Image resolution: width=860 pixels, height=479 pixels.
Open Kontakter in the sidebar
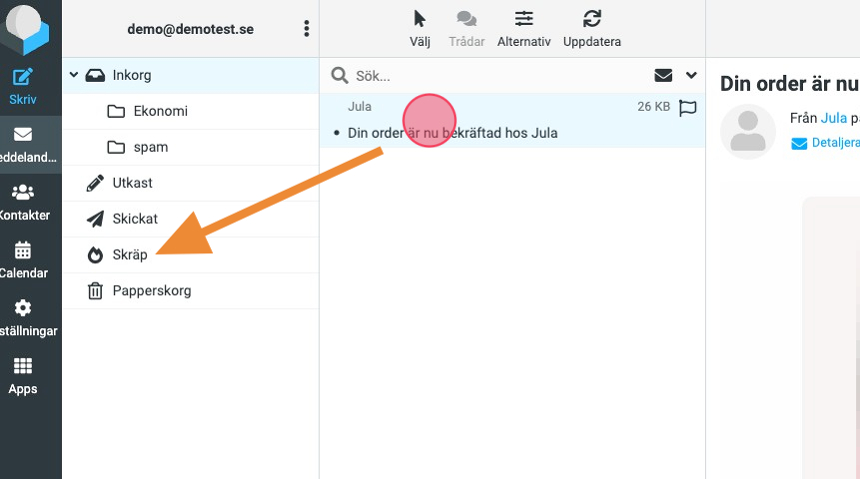23,201
